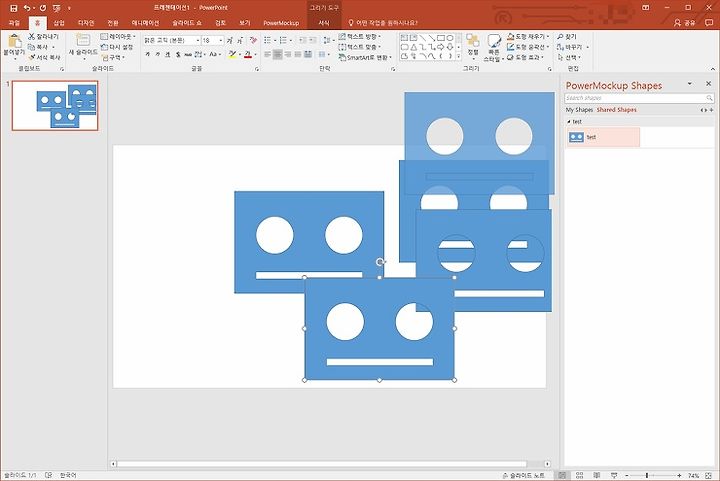This screenshot has width=720, height=481.
Task: Open the File (파일) tab
Action: (14, 22)
